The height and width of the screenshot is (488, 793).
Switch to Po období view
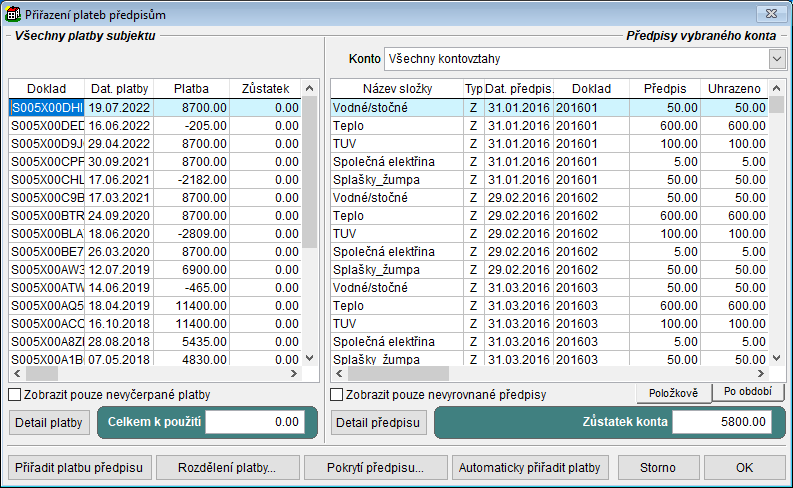pyautogui.click(x=748, y=392)
